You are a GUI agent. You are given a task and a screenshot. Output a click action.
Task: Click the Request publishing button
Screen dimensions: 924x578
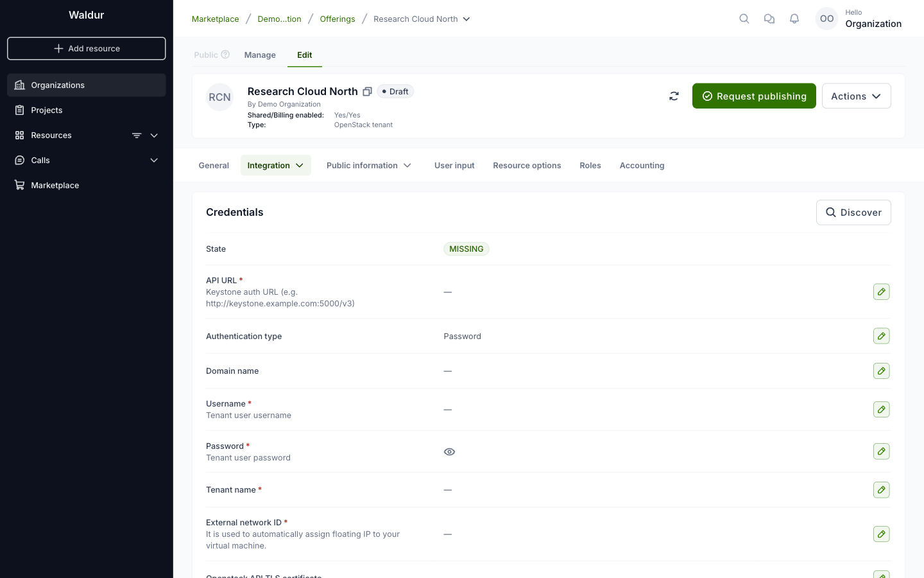754,96
